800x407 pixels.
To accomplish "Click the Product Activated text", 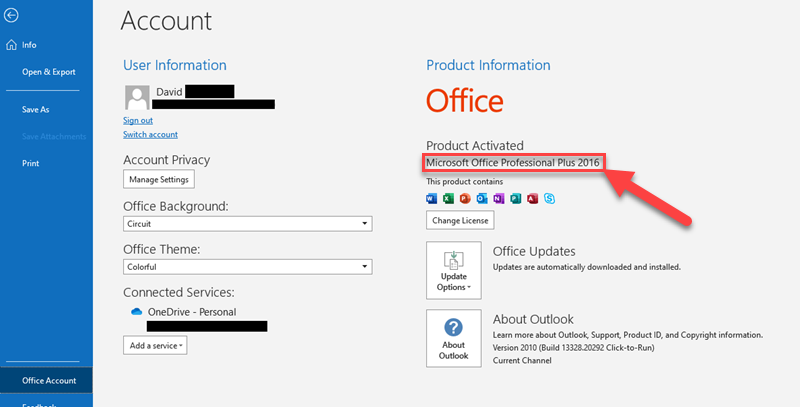I will [x=475, y=145].
